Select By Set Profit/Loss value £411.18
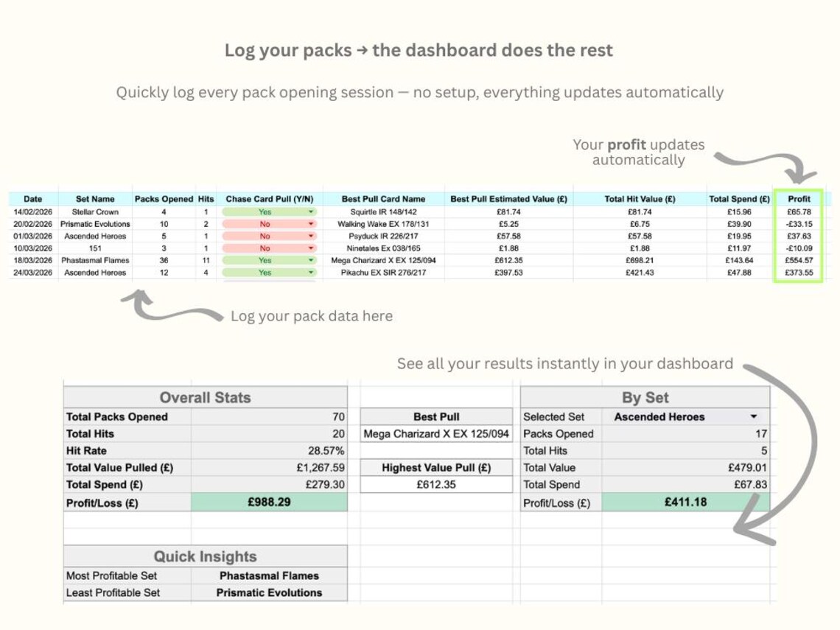 click(686, 503)
